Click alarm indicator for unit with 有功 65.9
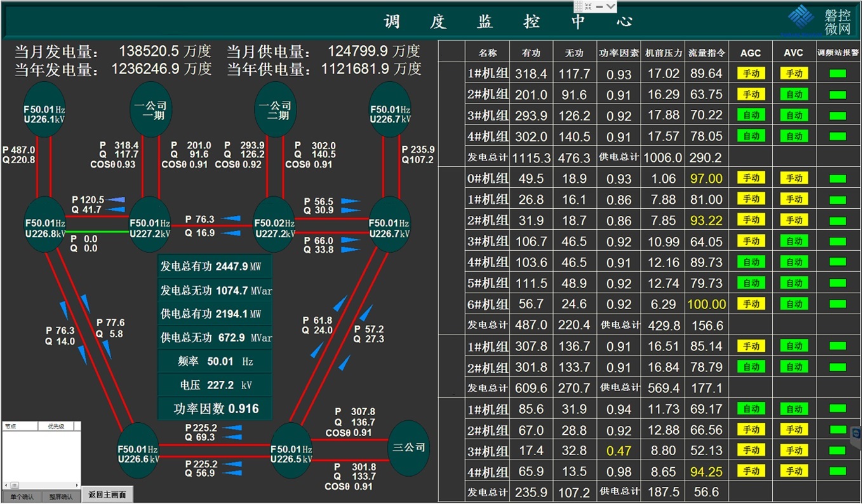 click(838, 471)
